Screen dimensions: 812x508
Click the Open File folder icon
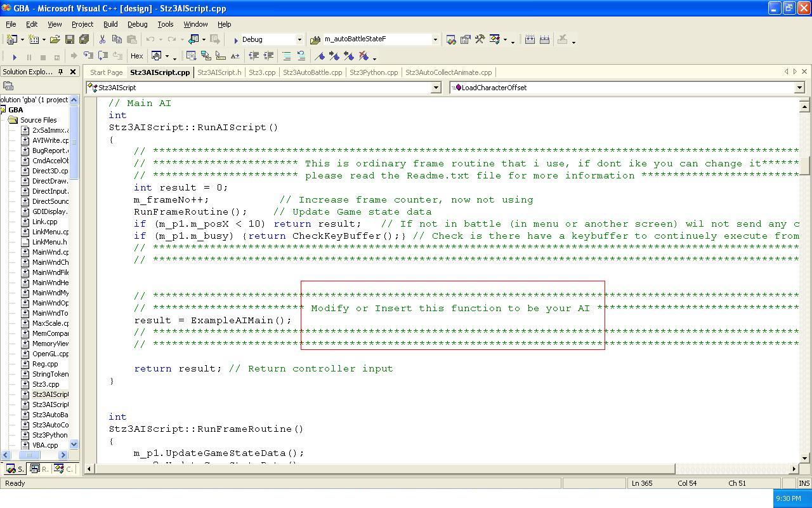[x=55, y=39]
